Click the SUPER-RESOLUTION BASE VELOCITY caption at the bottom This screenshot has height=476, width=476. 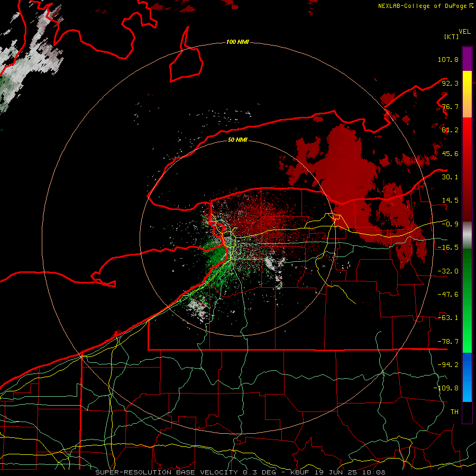tap(241, 472)
